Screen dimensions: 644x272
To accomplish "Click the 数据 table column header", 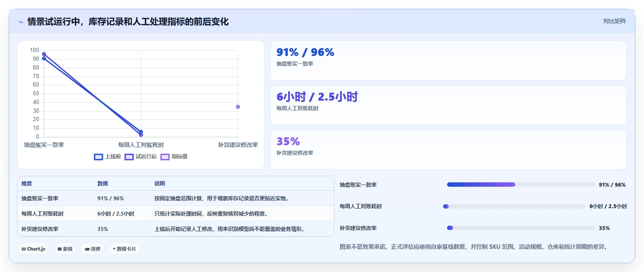I will 102,184.
